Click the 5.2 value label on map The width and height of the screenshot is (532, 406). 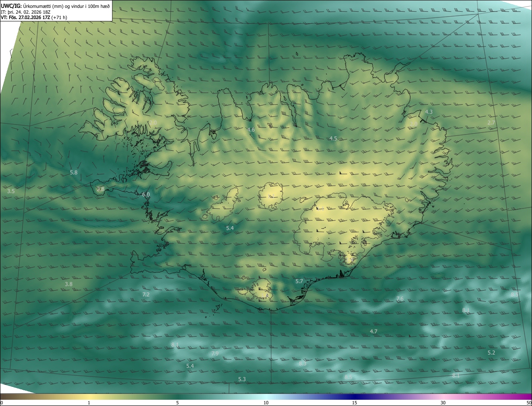(x=491, y=353)
